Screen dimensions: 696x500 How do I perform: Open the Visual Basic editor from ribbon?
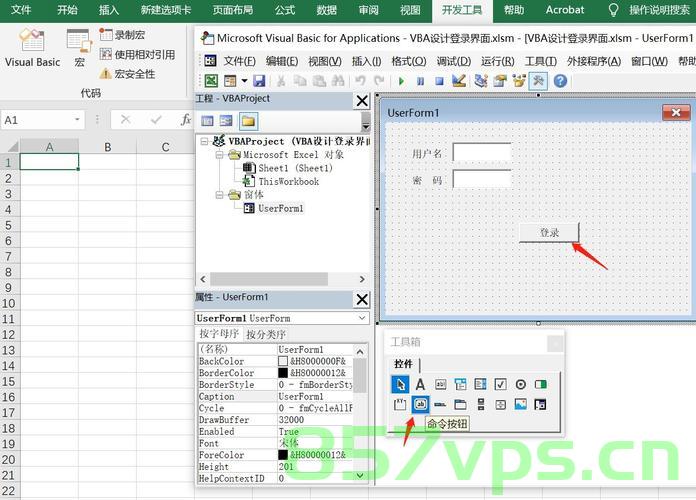(x=32, y=48)
